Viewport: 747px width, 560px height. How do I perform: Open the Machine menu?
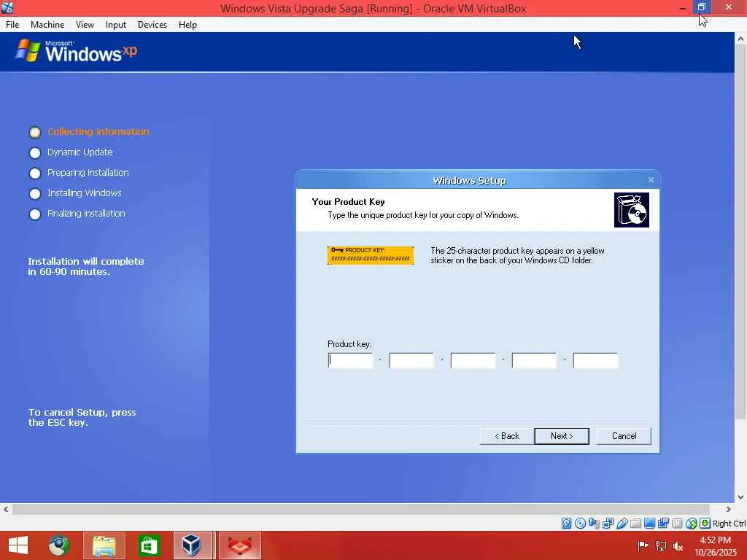(47, 25)
